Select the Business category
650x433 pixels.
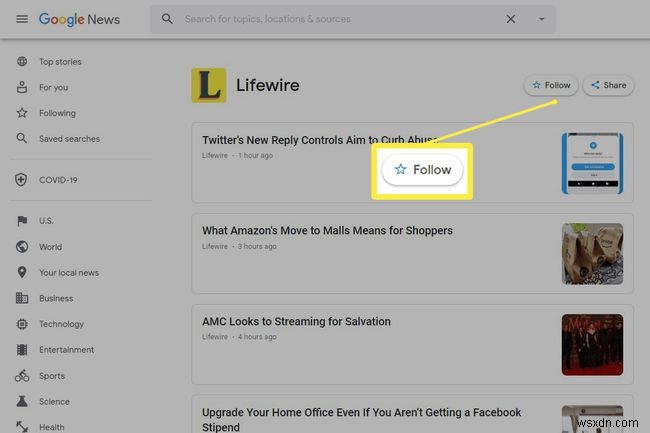[56, 298]
